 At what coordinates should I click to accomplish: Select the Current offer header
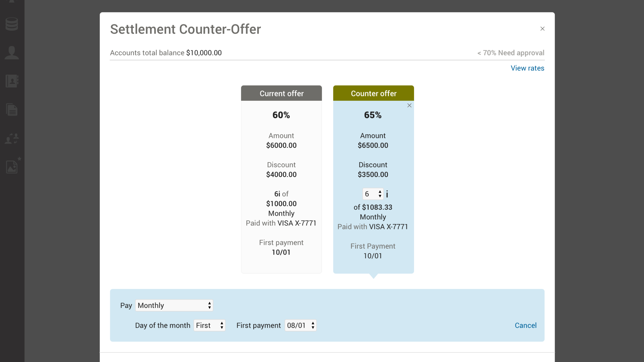coord(281,93)
